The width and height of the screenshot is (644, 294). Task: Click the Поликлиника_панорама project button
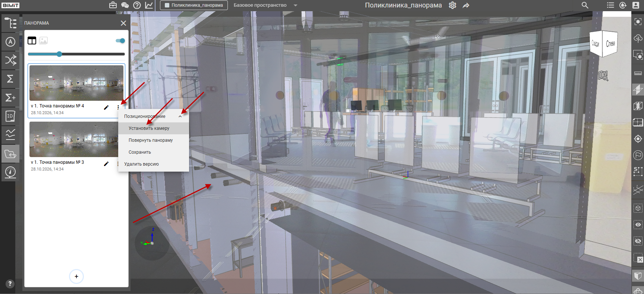pos(194,5)
